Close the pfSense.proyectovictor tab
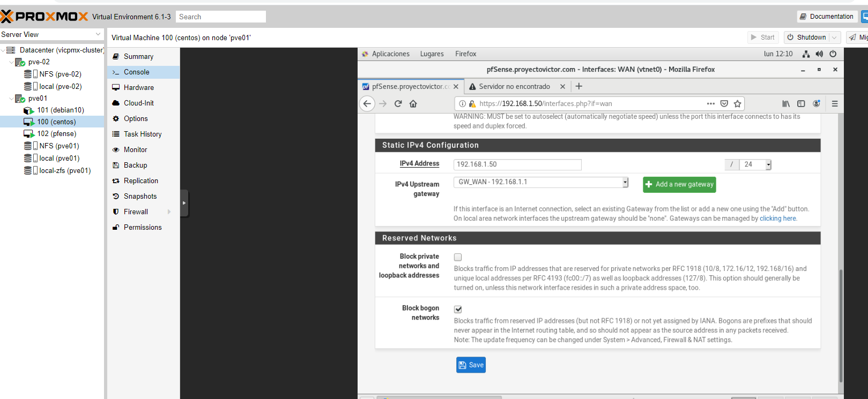Screen dimensions: 868x399 (x=456, y=86)
